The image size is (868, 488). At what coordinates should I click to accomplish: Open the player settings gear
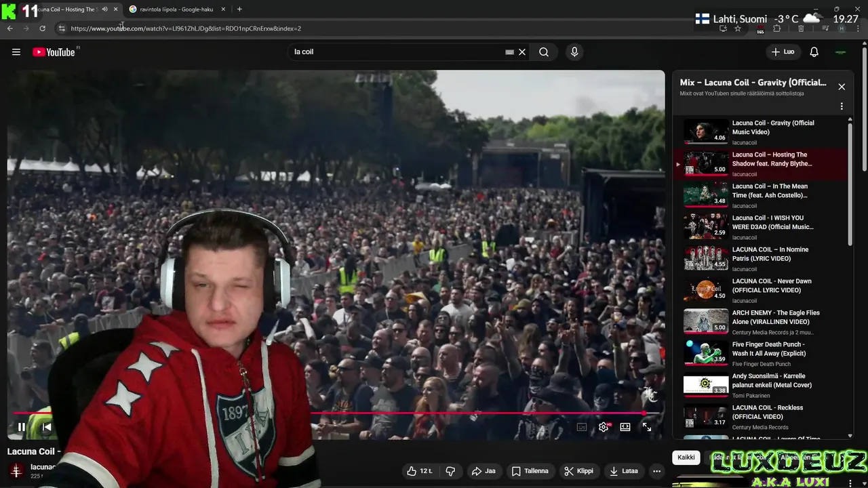click(604, 427)
